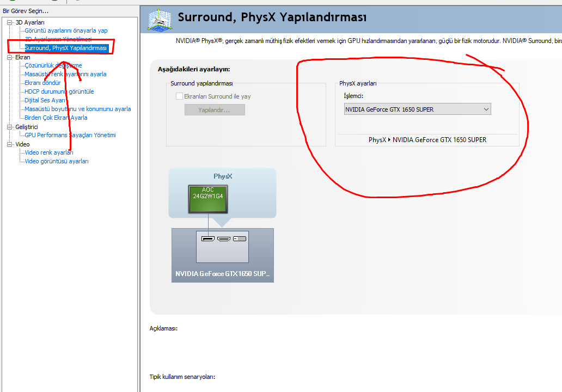Click the Açıklaması label

pos(163,329)
